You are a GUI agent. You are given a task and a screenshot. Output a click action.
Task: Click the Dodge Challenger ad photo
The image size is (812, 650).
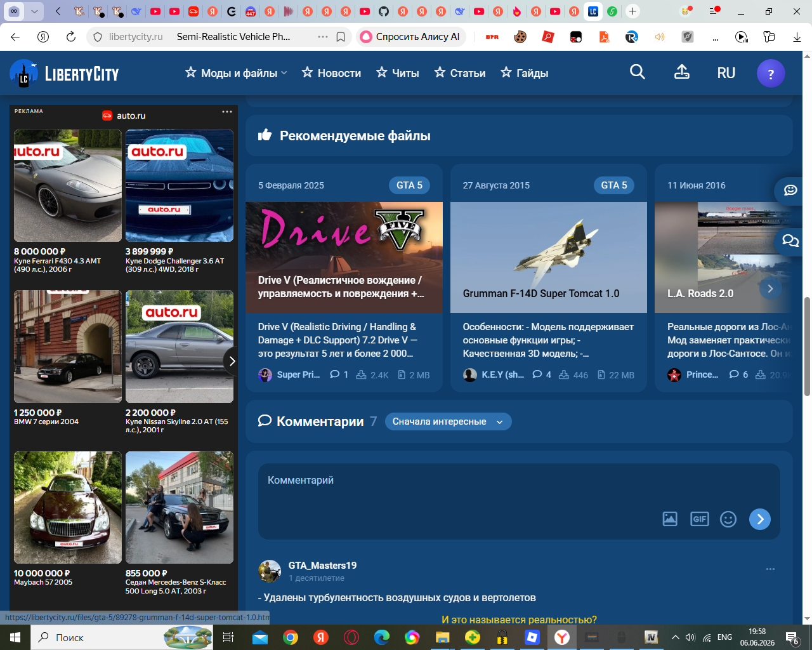point(180,185)
